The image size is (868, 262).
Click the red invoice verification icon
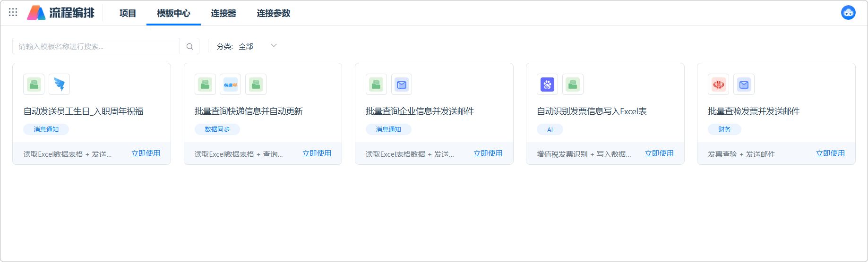[x=718, y=85]
